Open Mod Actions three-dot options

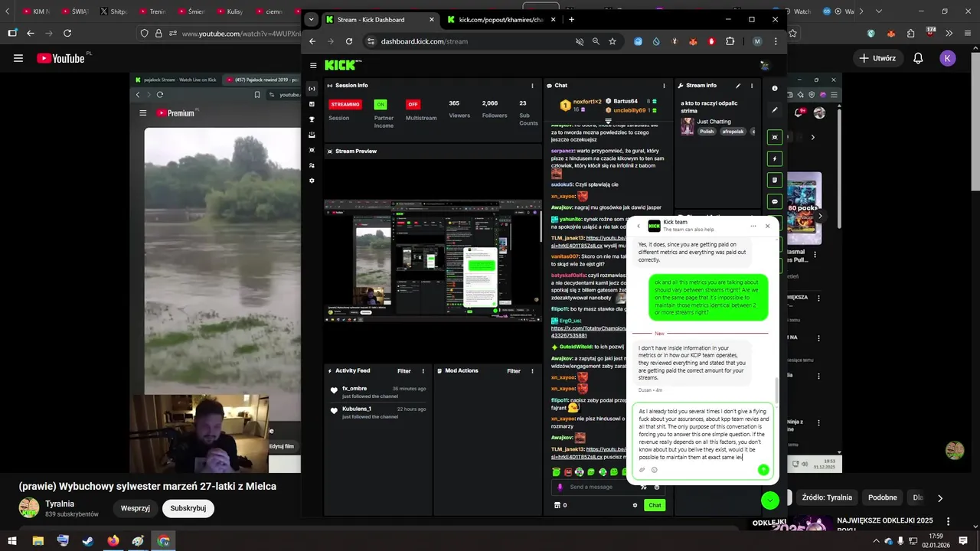[533, 371]
